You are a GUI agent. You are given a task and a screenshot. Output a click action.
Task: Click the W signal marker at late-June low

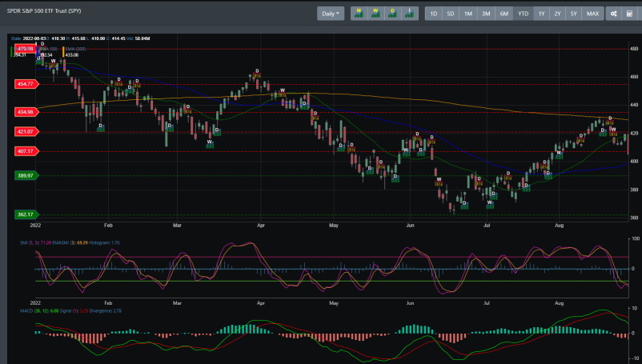(x=490, y=205)
